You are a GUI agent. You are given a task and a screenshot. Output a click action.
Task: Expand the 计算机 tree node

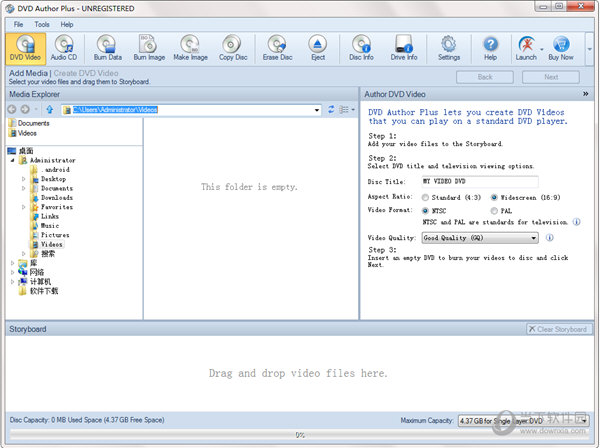click(x=13, y=282)
